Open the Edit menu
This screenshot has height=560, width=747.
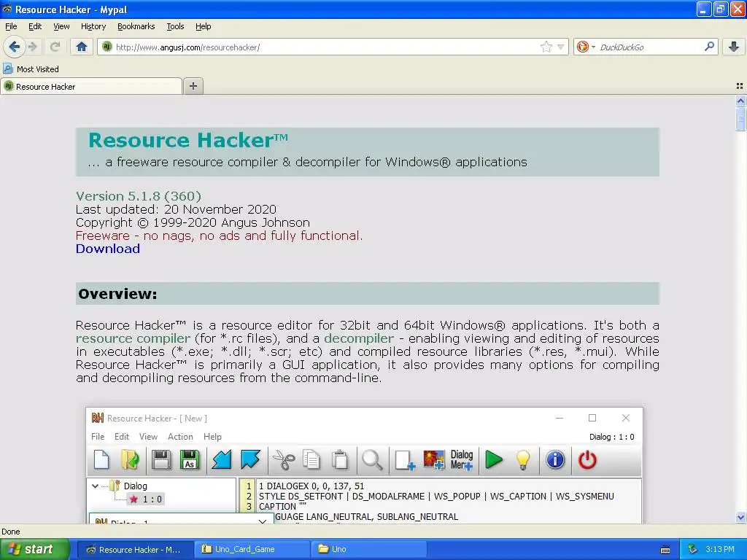(x=35, y=26)
